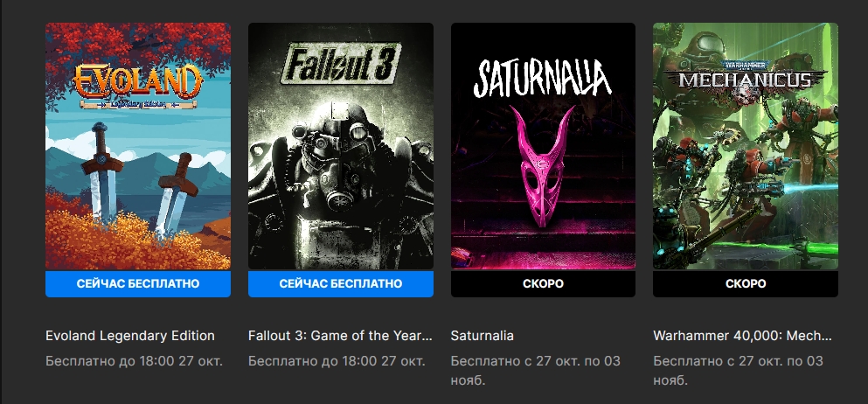Click the Mechanicus logo on Warhammer cover
Viewport: 868px width, 404px height.
[x=746, y=77]
